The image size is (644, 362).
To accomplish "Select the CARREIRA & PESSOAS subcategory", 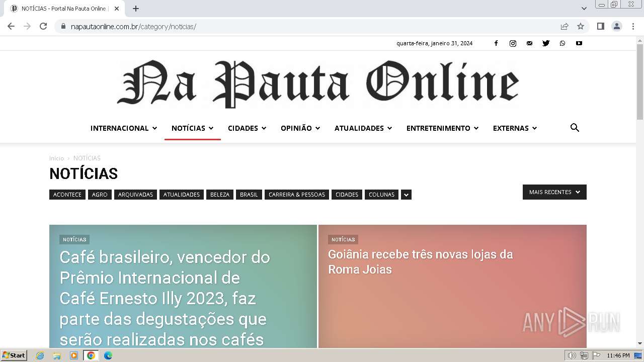I will [297, 195].
